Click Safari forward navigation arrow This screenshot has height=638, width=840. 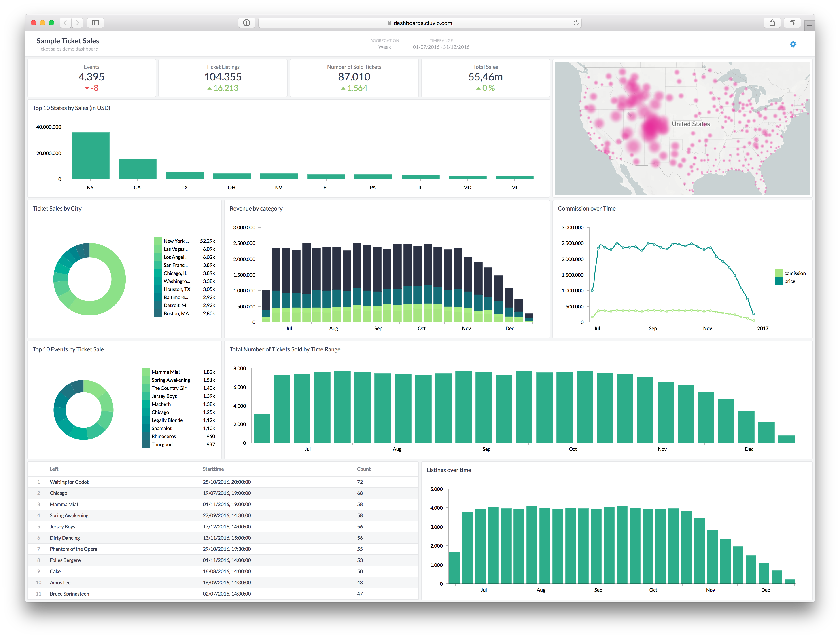[78, 23]
